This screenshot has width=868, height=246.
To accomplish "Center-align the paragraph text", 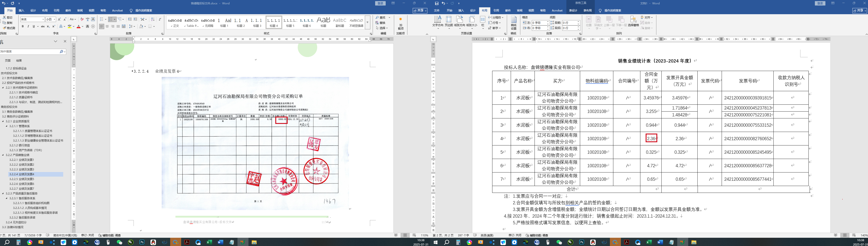I will pyautogui.click(x=107, y=26).
